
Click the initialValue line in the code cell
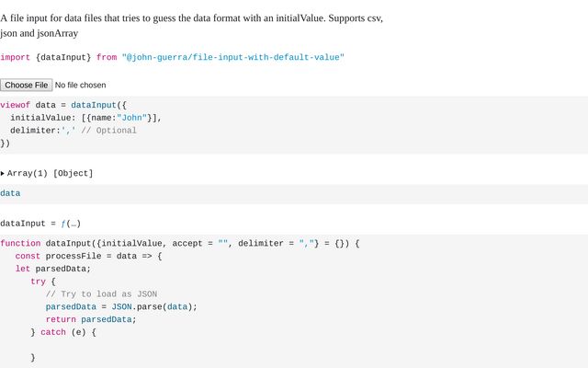click(x=85, y=118)
